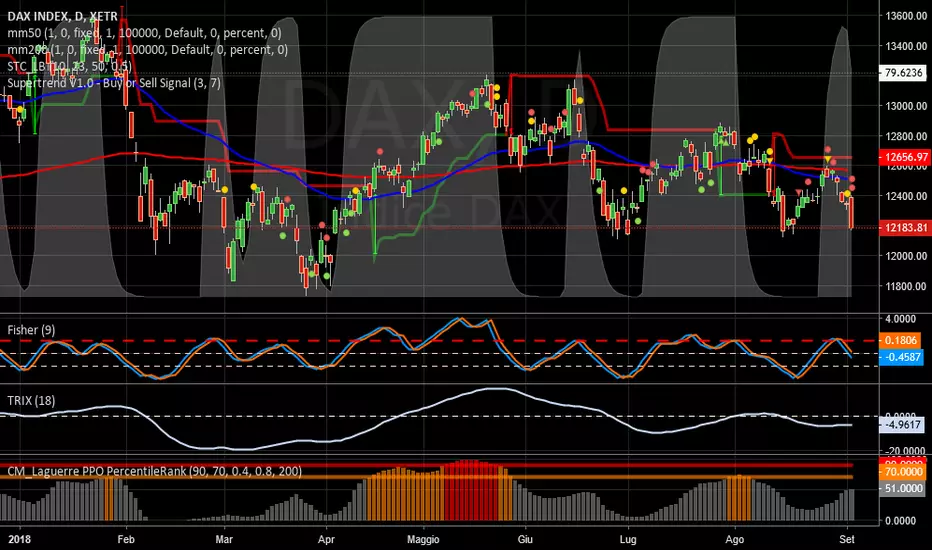Click the 13000.00 price axis value

(x=906, y=106)
